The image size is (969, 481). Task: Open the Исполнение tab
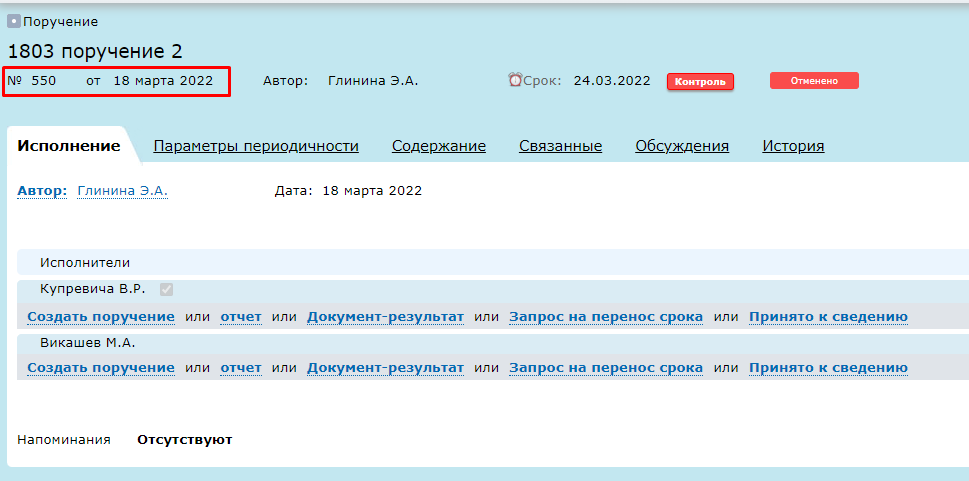69,146
